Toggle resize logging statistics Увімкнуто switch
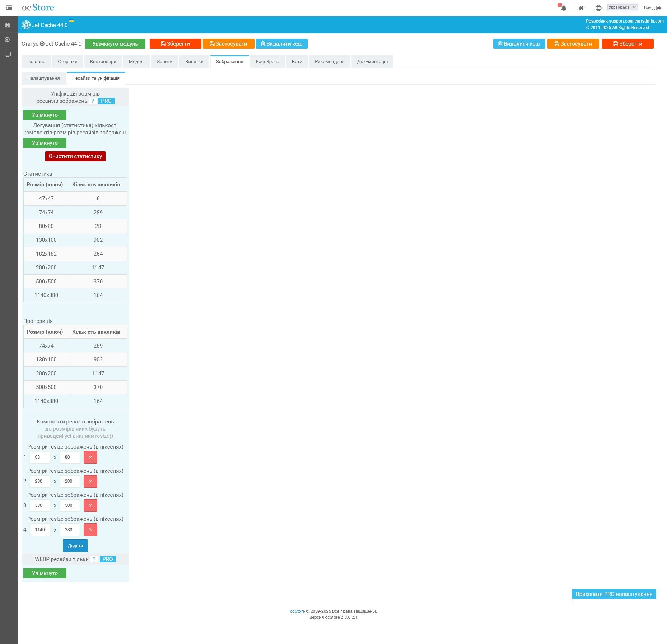 [45, 143]
